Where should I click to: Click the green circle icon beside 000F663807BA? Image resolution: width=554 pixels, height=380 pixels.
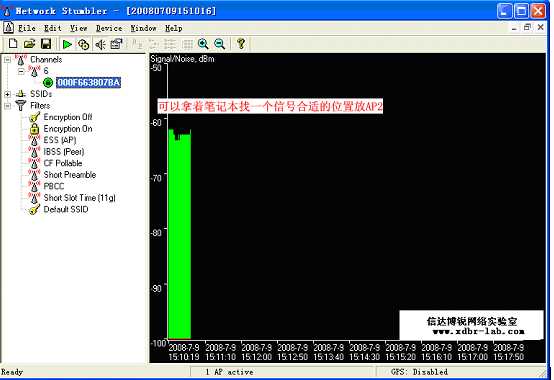pyautogui.click(x=48, y=83)
